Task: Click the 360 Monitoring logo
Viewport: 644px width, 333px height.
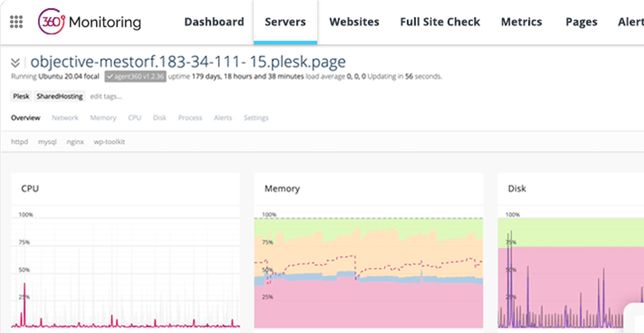Action: point(89,22)
